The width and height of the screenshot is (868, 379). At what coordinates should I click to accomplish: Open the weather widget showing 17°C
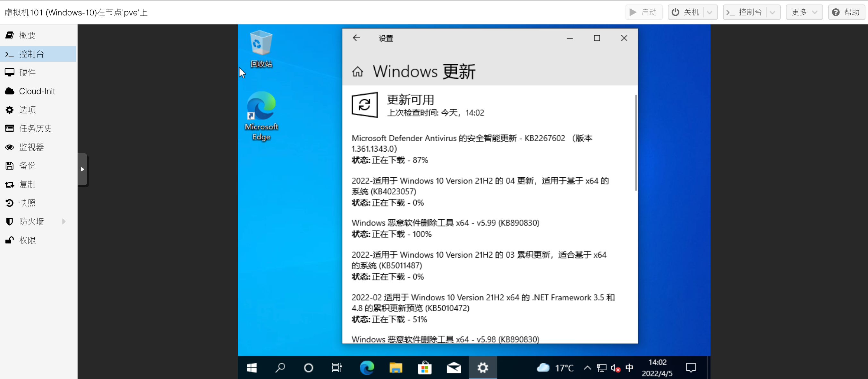click(555, 367)
